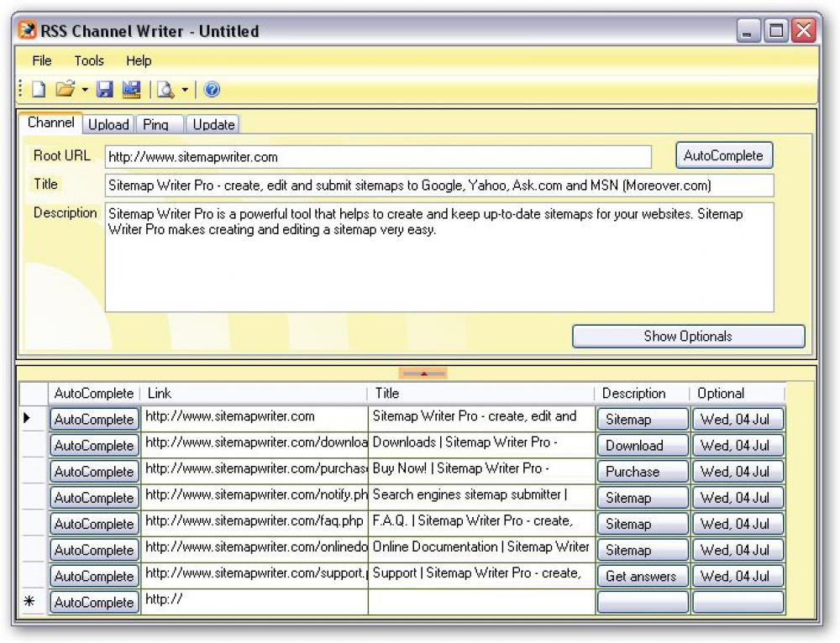Expand the dropdown arrow next to Open
Screen dimensions: 840x643
[x=84, y=89]
